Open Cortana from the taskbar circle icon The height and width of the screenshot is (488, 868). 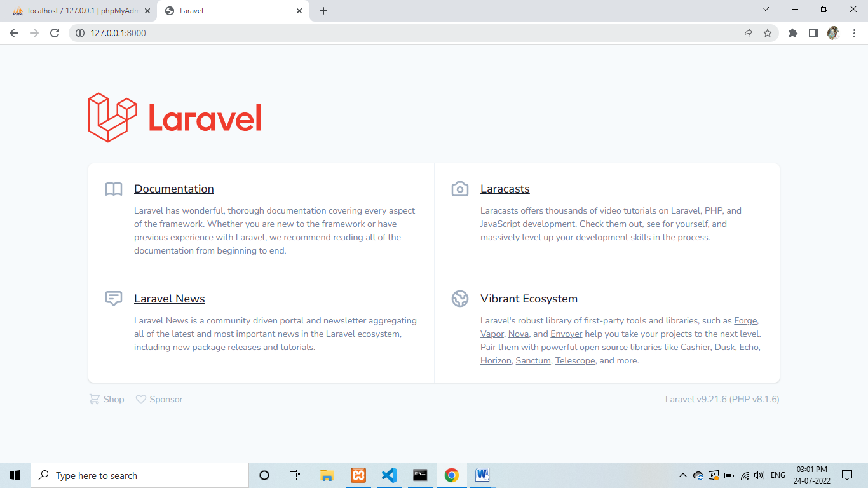(264, 475)
